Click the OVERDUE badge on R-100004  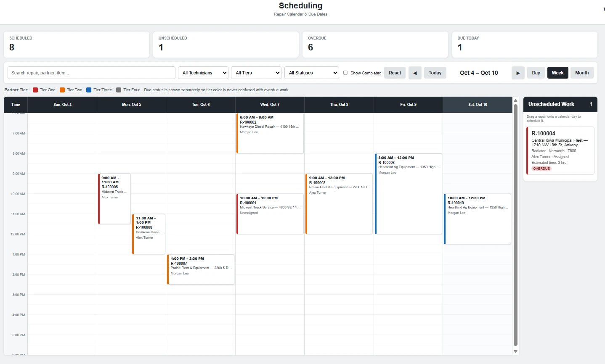coord(541,169)
